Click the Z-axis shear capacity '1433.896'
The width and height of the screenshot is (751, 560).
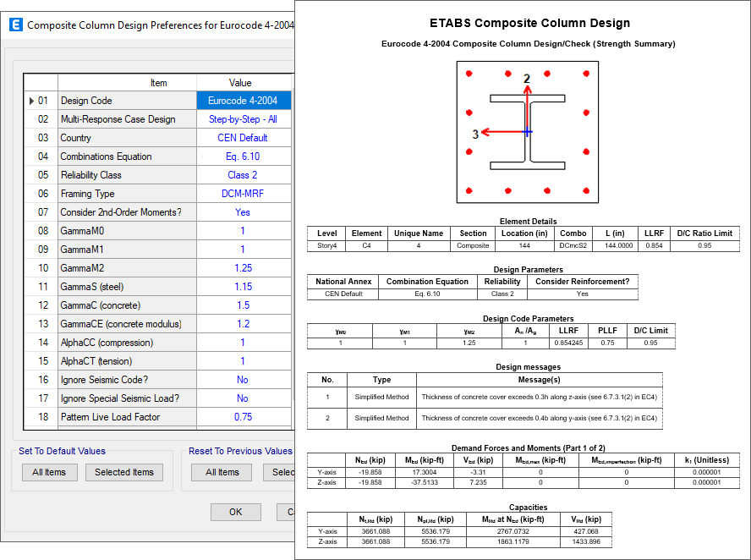[x=586, y=541]
